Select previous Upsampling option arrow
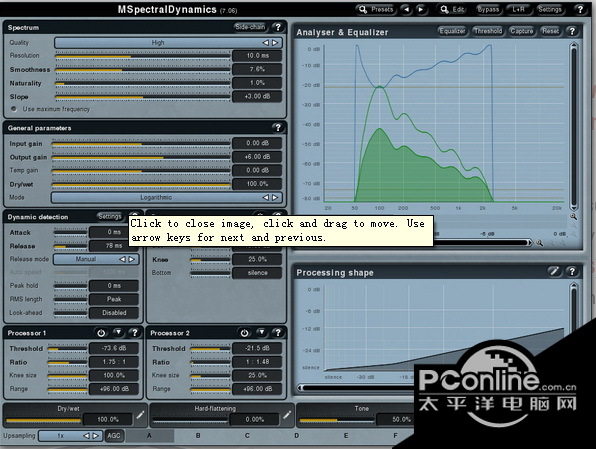 click(87, 436)
